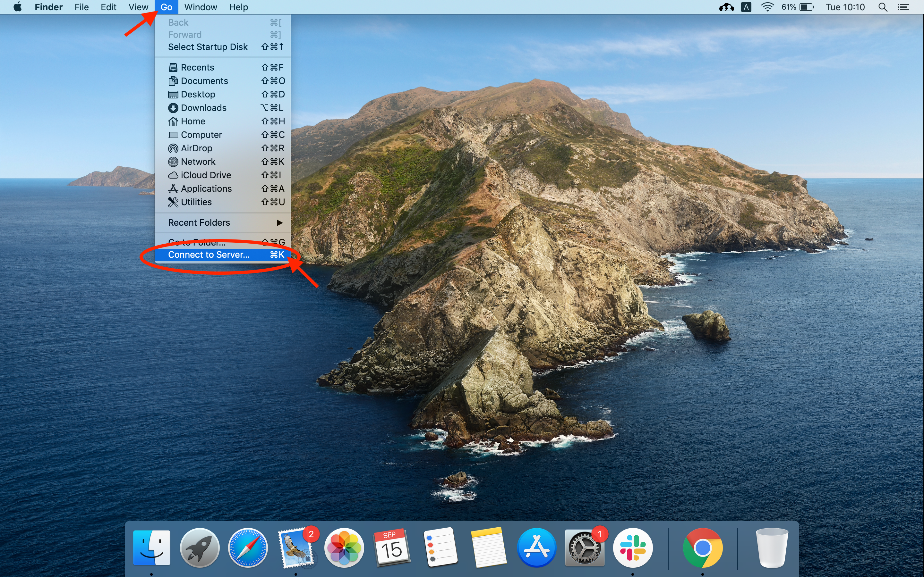Image resolution: width=924 pixels, height=577 pixels.
Task: Open the App Store icon
Action: click(x=536, y=548)
